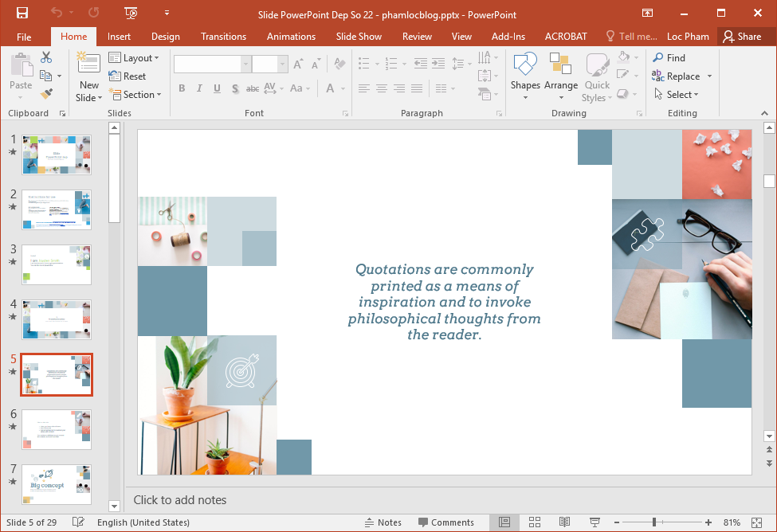Switch to the Insert tab
The height and width of the screenshot is (532, 777).
coord(119,37)
